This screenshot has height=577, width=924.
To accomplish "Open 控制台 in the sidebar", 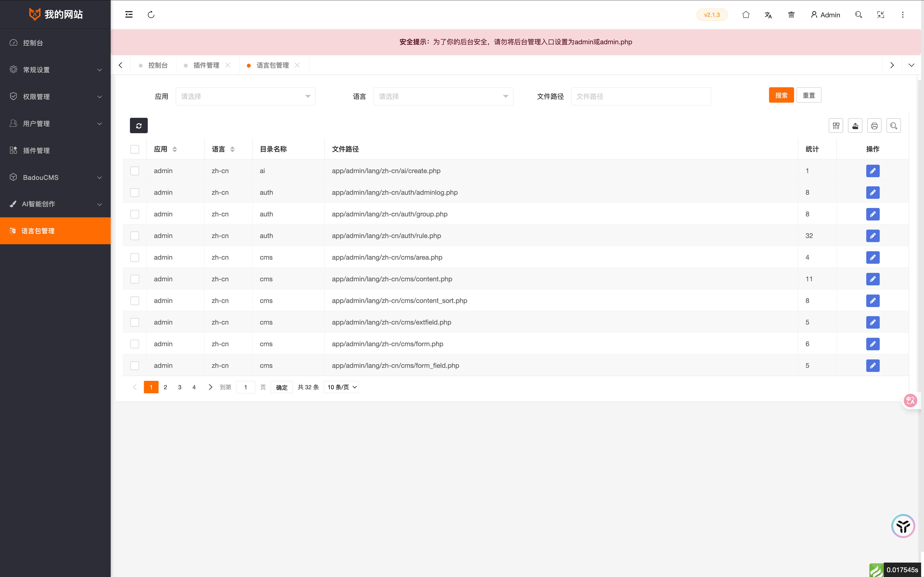I will (x=33, y=43).
